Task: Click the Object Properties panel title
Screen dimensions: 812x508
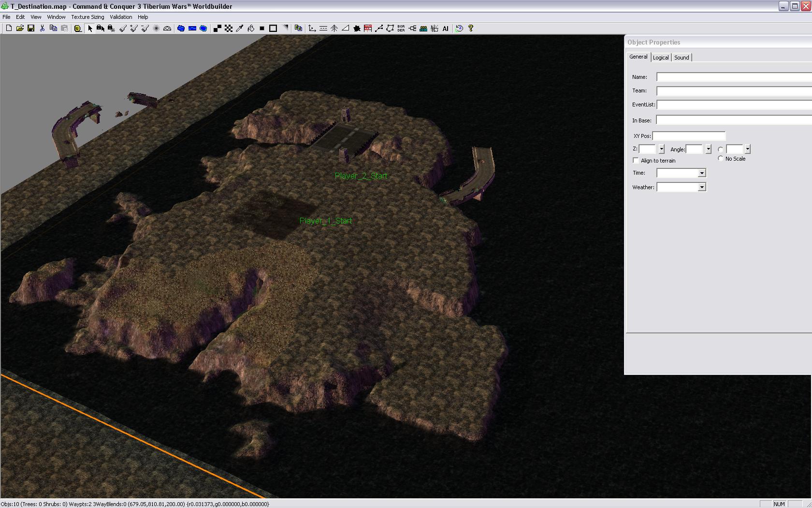Action: (653, 43)
